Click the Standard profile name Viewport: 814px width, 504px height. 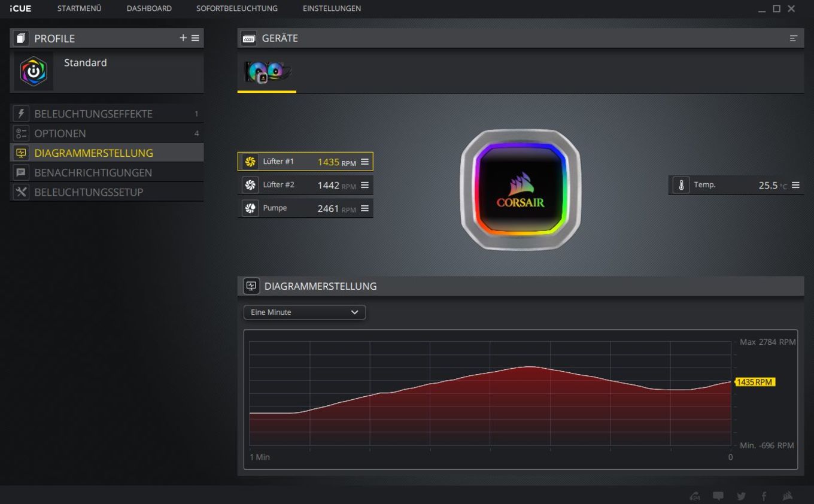[x=86, y=63]
